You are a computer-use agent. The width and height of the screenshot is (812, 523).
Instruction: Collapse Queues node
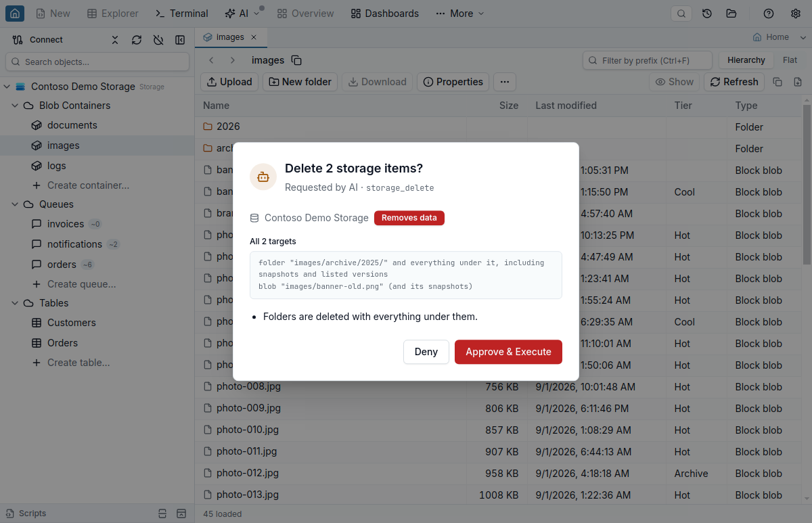click(x=15, y=204)
